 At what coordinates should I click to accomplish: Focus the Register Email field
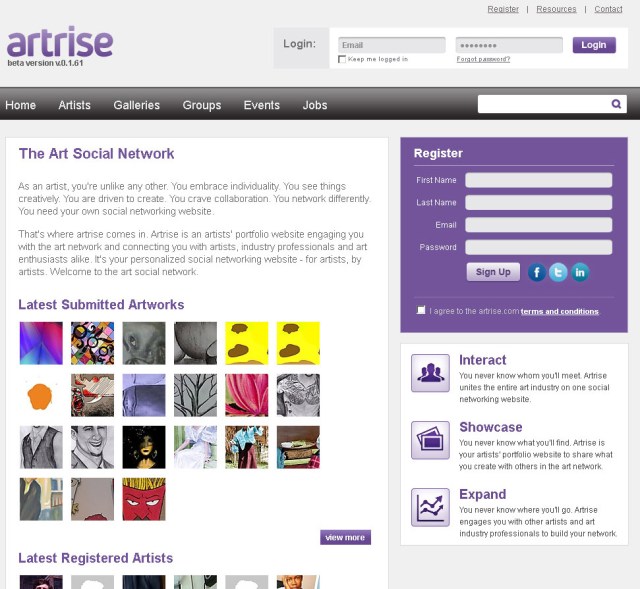539,225
